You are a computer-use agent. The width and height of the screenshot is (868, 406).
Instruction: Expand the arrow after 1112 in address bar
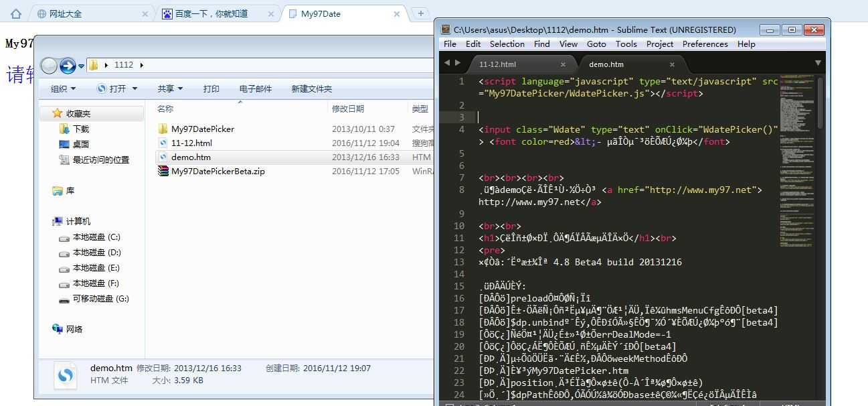point(142,65)
